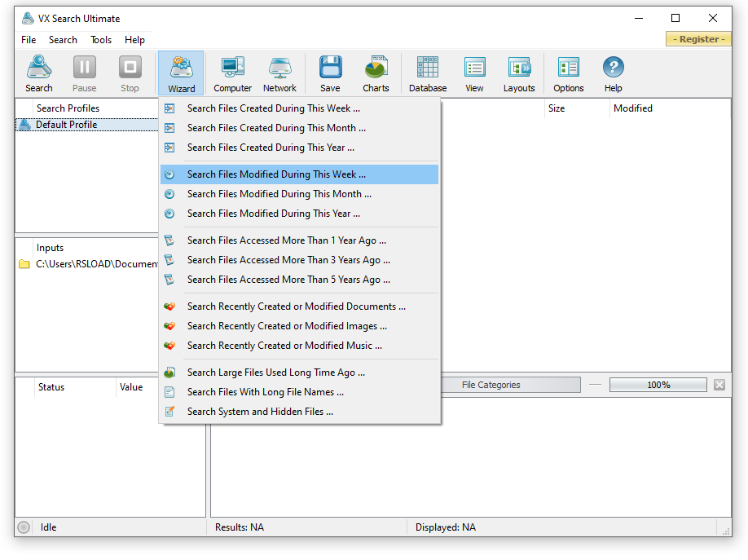
Task: Open Options from the toolbar
Action: click(x=568, y=73)
